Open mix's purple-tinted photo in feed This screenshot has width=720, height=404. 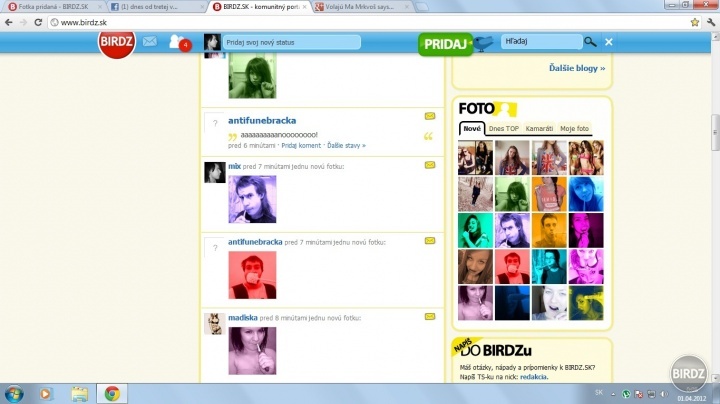click(253, 199)
